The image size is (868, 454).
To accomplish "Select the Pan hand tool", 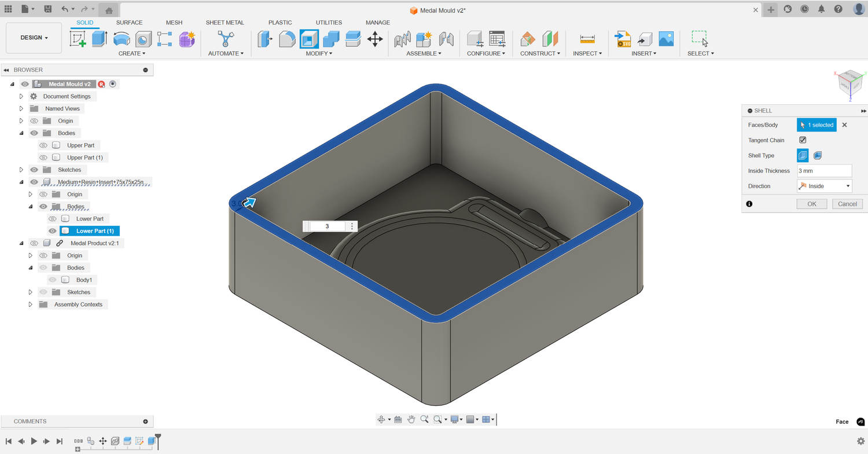I will coord(411,419).
